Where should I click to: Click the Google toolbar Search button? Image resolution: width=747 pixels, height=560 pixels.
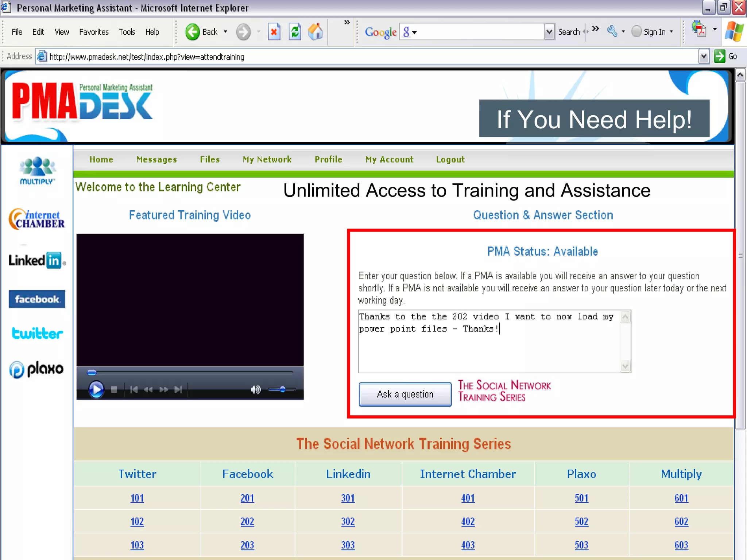coord(569,32)
